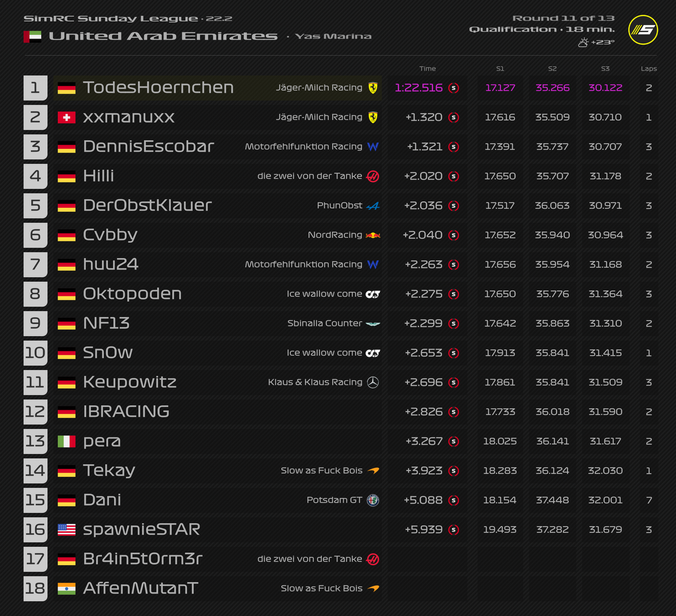Click the SimRC league logo in the header
The image size is (676, 616).
[x=642, y=31]
